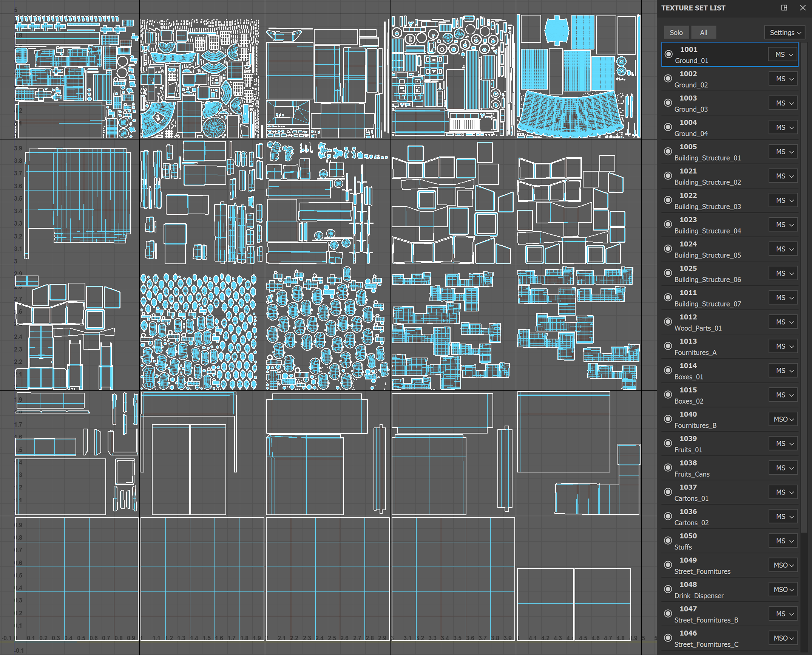Toggle visibility icon for Fruits_Cans
Image resolution: width=812 pixels, height=655 pixels.
668,468
